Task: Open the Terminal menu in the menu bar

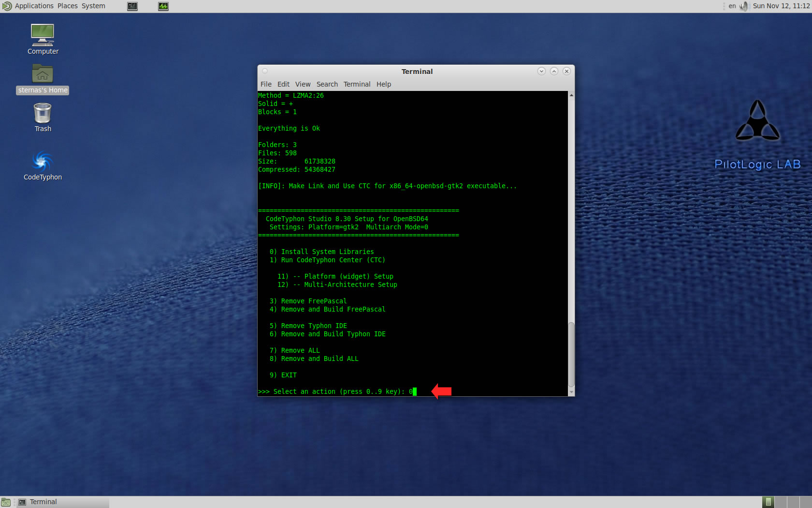Action: tap(357, 84)
